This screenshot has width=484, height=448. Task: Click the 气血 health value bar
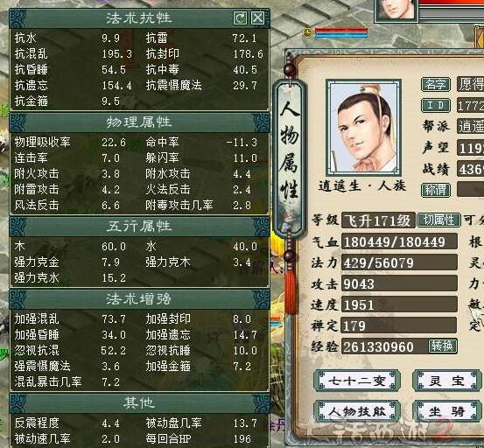point(399,241)
